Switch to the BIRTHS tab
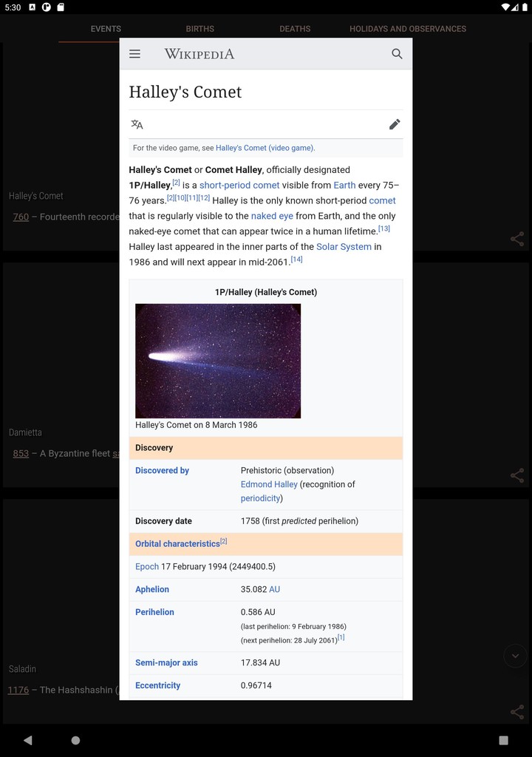This screenshot has width=532, height=757. click(x=199, y=29)
